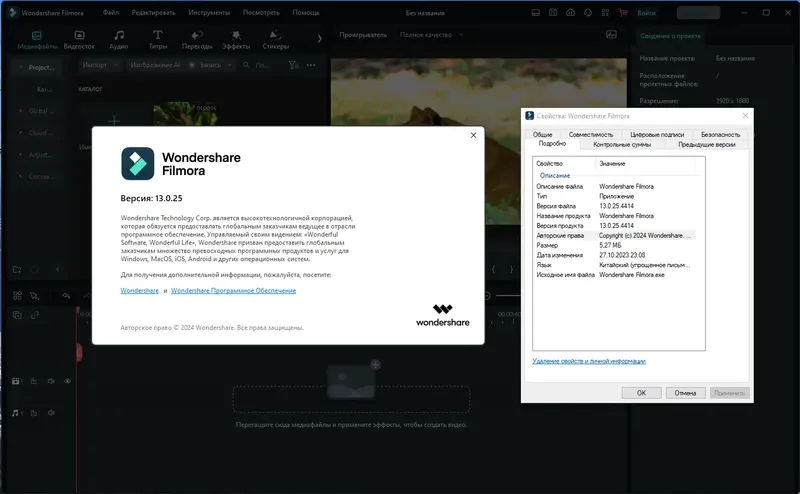The height and width of the screenshot is (494, 800).
Task: Click the snapshot/scope icon above preview
Action: tap(611, 34)
